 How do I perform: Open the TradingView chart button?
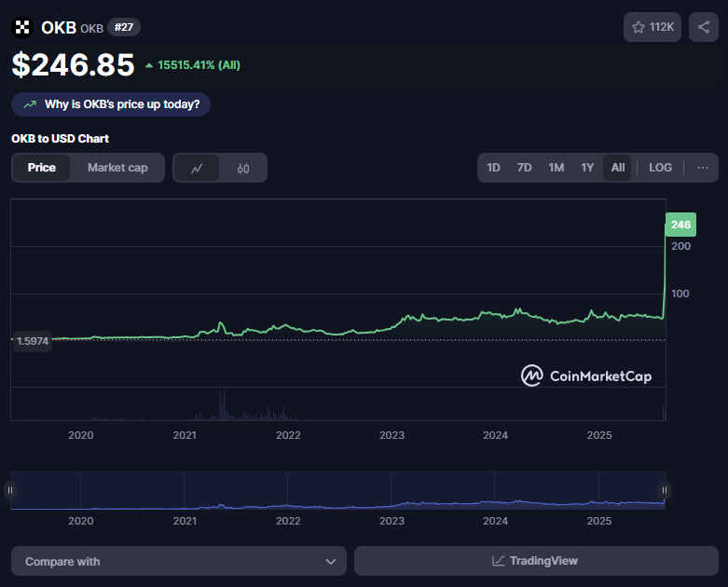click(x=536, y=561)
